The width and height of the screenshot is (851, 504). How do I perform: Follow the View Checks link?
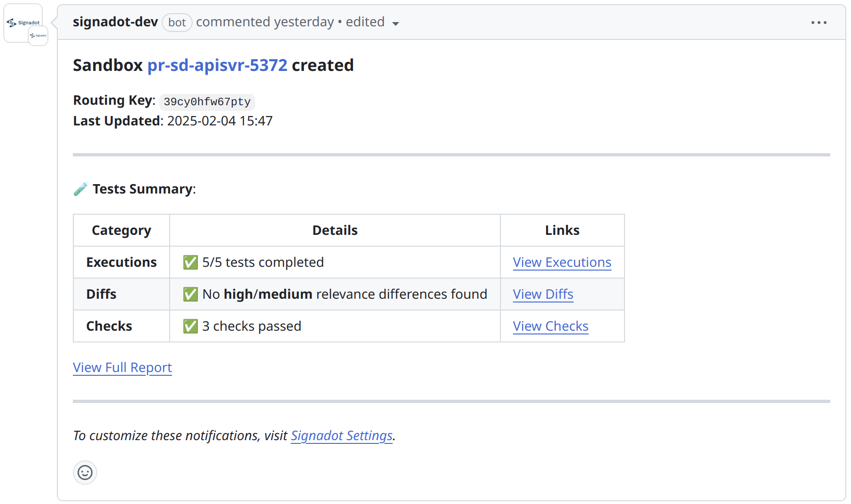click(550, 326)
